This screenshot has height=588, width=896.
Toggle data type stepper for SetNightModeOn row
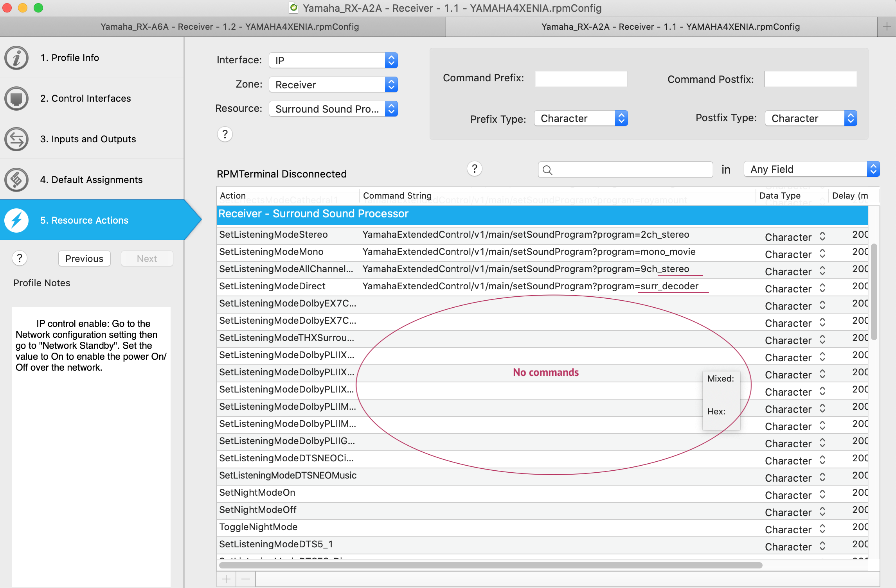coord(822,495)
